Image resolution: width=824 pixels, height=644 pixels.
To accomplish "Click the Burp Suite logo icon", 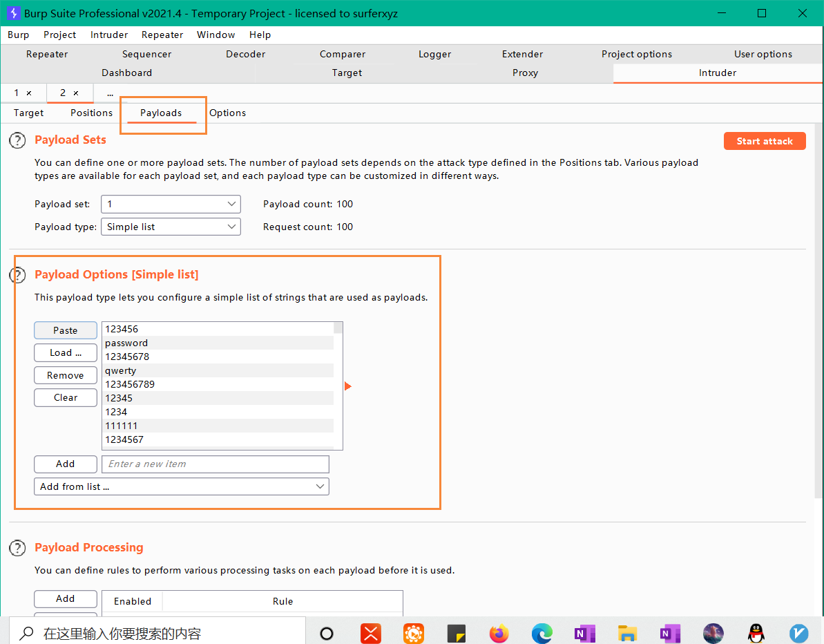I will pos(14,13).
